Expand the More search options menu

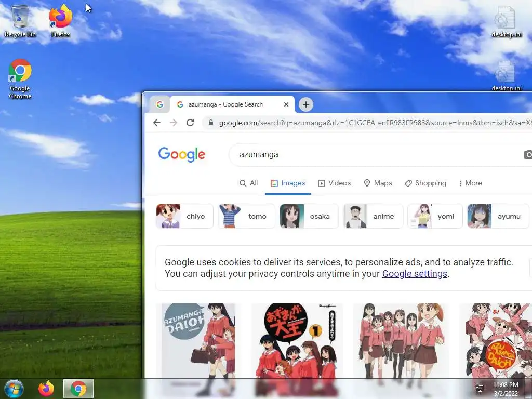[470, 183]
